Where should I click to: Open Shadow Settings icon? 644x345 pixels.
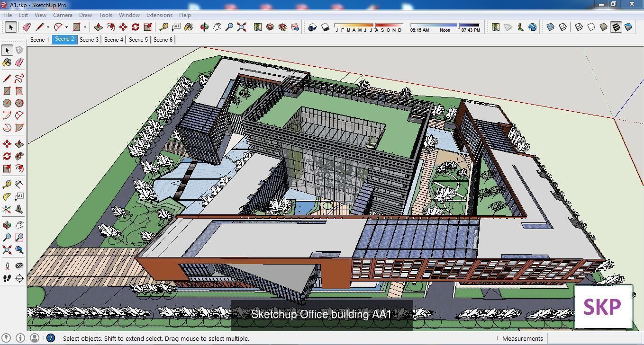(x=312, y=27)
